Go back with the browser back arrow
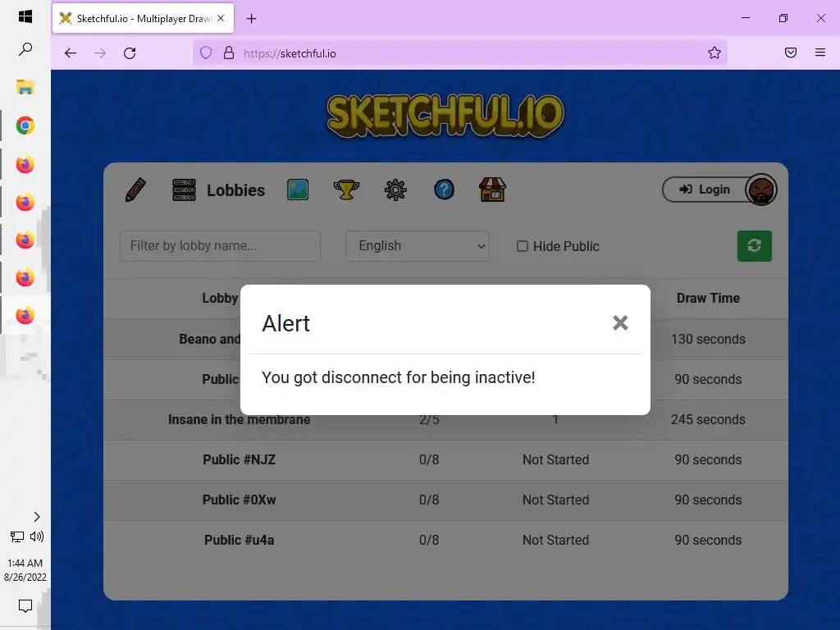This screenshot has width=840, height=630. (x=71, y=53)
